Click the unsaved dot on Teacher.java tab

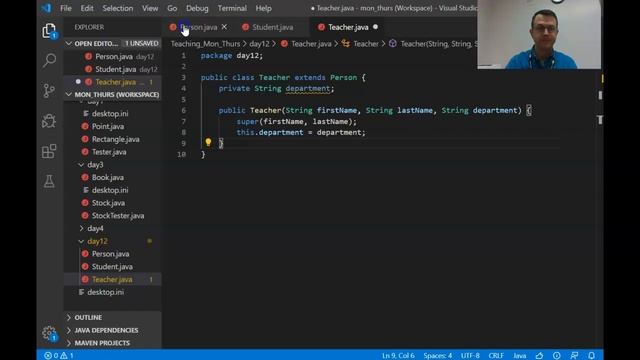[x=375, y=27]
